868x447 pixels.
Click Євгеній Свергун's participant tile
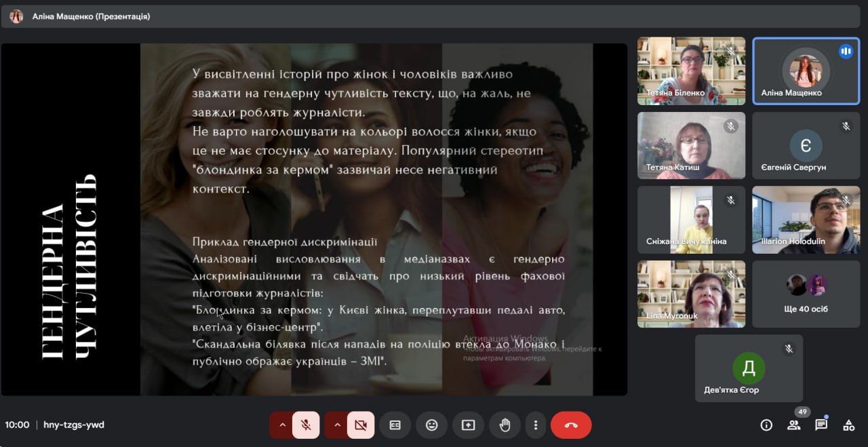click(x=806, y=146)
